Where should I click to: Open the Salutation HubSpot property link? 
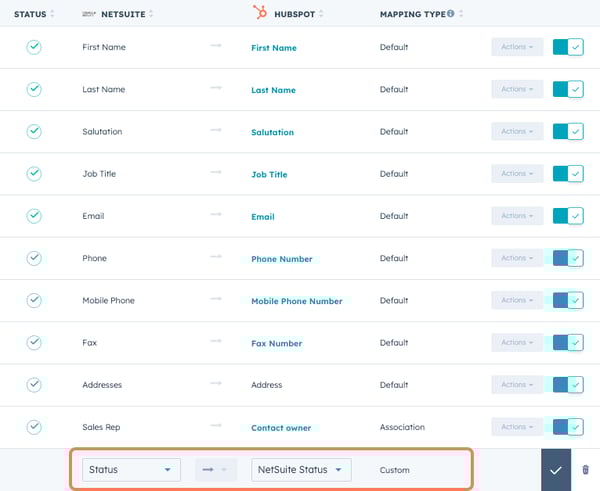(x=272, y=132)
